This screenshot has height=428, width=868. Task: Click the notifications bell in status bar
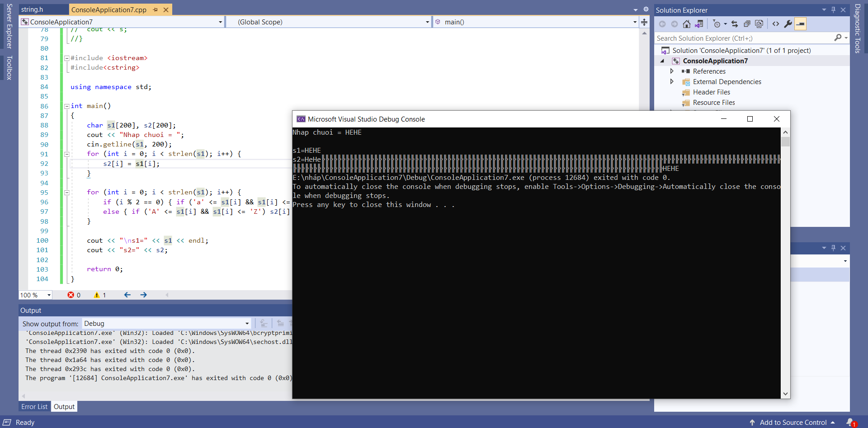pos(850,422)
